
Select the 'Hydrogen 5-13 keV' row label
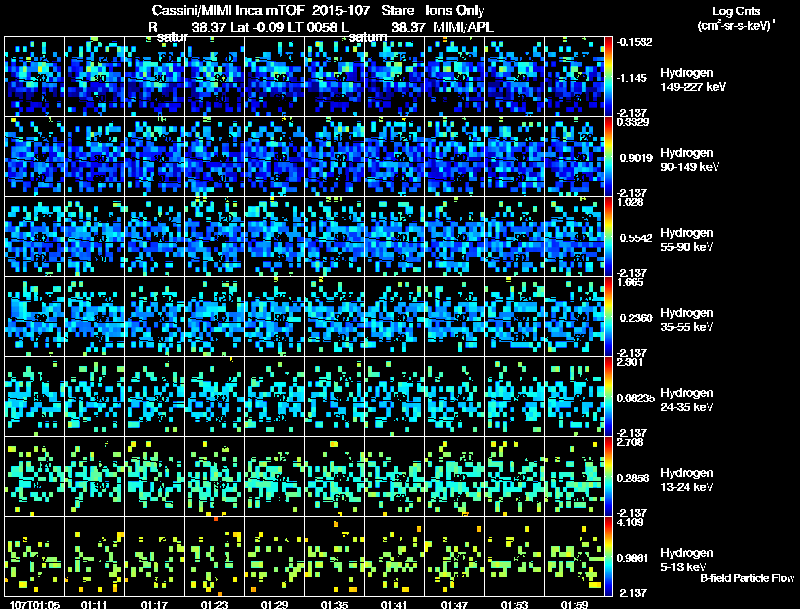coord(687,560)
